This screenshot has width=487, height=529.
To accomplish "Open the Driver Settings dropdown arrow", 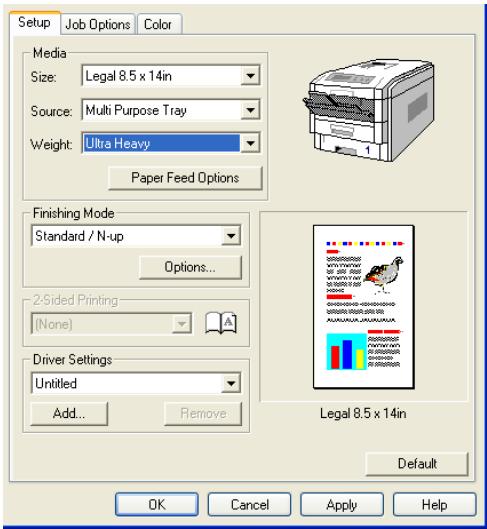I will point(231,383).
